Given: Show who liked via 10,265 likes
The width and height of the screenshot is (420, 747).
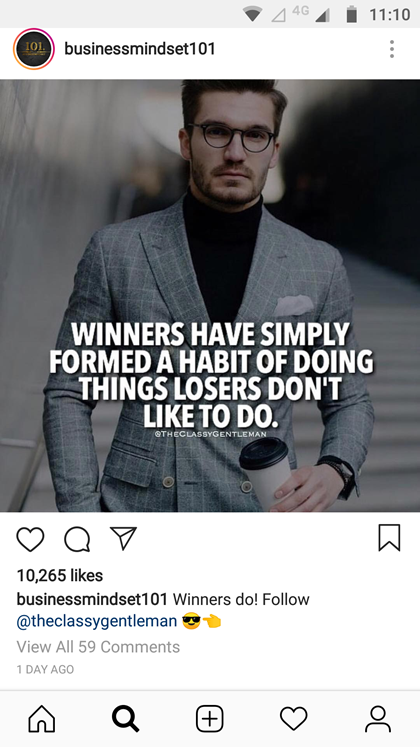Looking at the screenshot, I should 60,575.
